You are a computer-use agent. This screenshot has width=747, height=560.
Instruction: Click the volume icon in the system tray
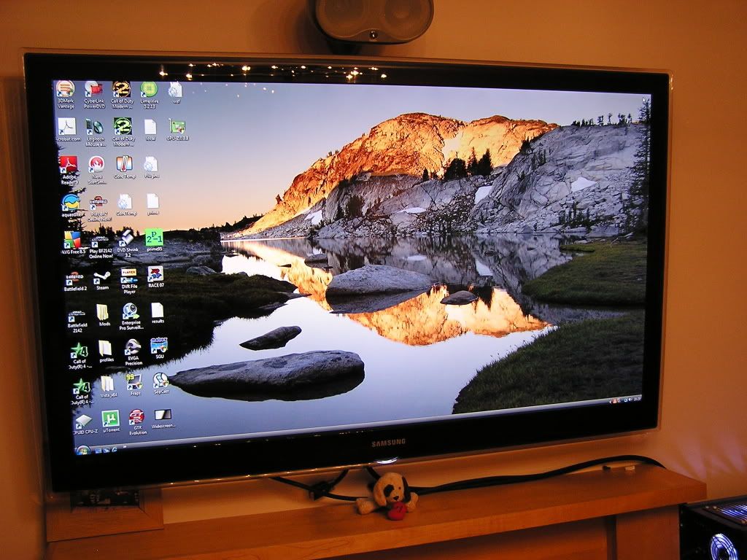[630, 400]
